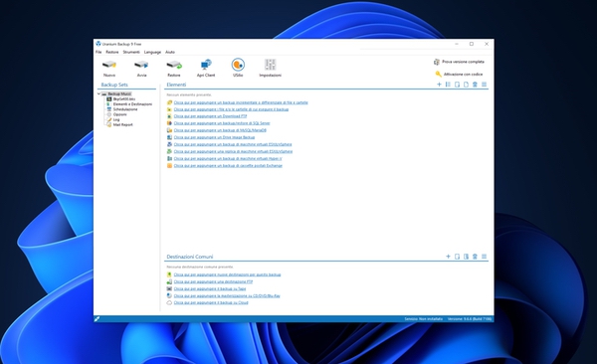Screen dimensions: 597x364
Task: Click the columns icon in Elementi header
Action: [x=448, y=85]
